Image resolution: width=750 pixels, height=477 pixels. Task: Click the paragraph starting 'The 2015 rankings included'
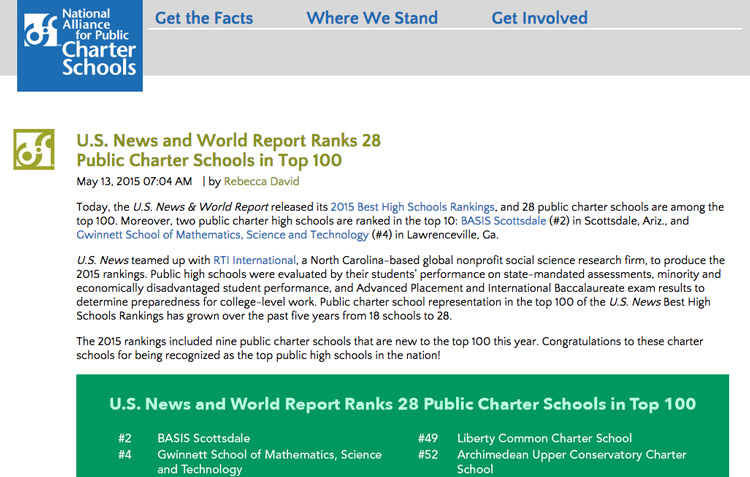(x=389, y=348)
